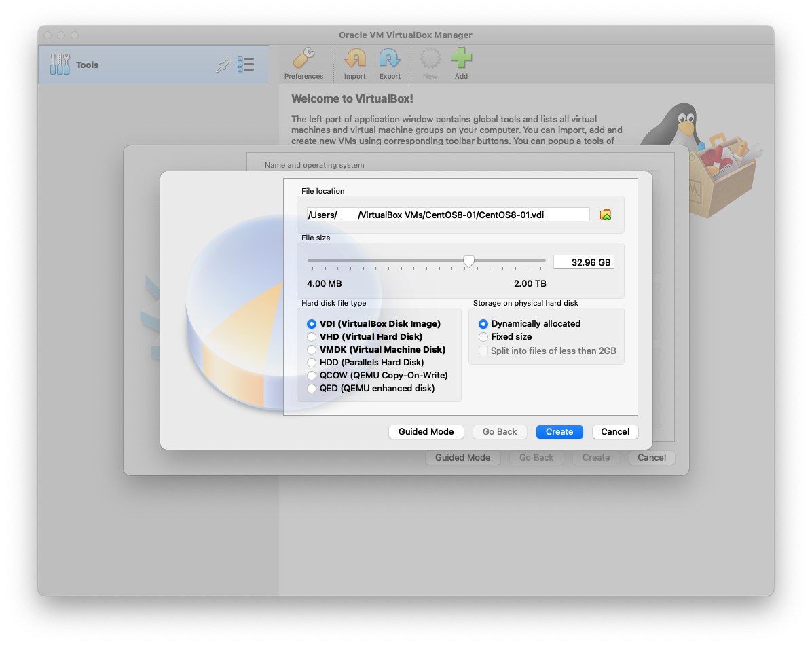Click Oracle VM VirtualBox Manager title
The width and height of the screenshot is (812, 646).
[x=405, y=35]
